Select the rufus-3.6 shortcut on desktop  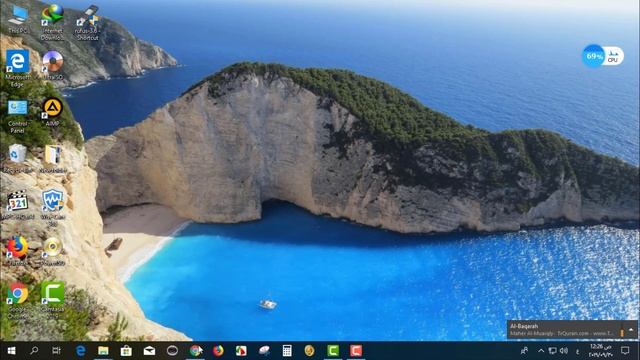pyautogui.click(x=88, y=22)
